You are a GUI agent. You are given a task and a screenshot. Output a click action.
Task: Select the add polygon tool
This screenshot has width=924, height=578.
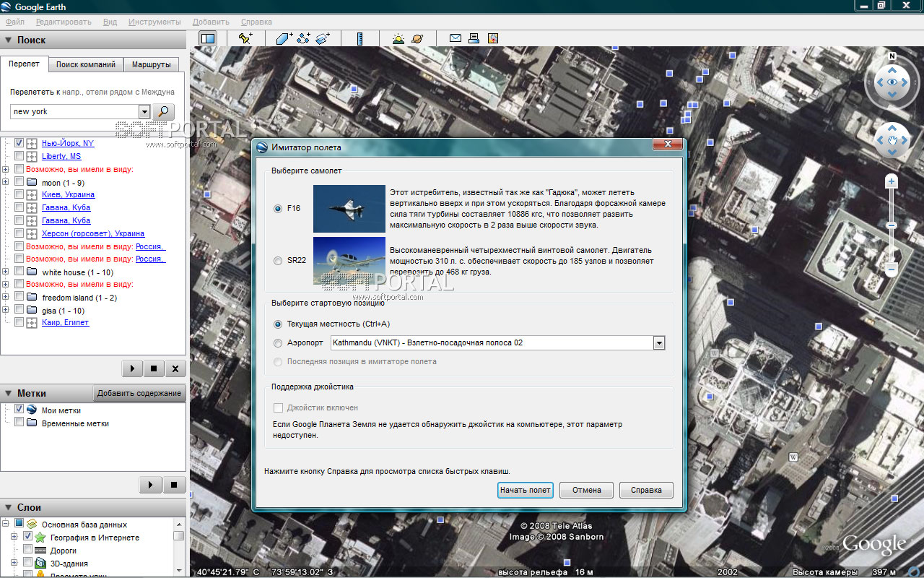click(284, 38)
